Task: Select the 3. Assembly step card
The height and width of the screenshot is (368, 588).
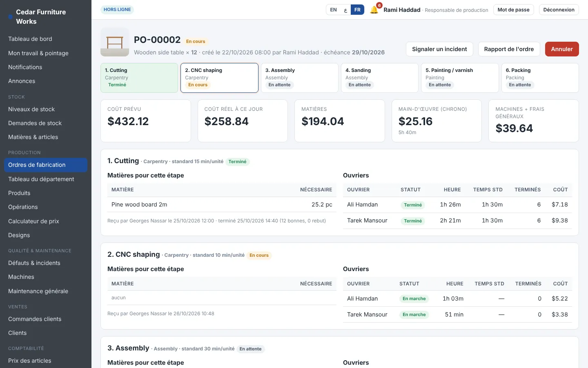Action: click(300, 78)
